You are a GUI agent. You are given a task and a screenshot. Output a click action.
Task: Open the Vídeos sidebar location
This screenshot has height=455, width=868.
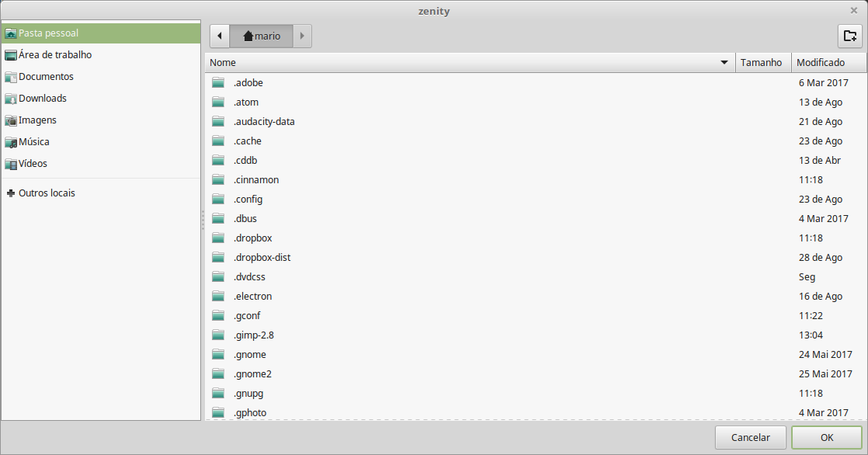[x=33, y=164]
